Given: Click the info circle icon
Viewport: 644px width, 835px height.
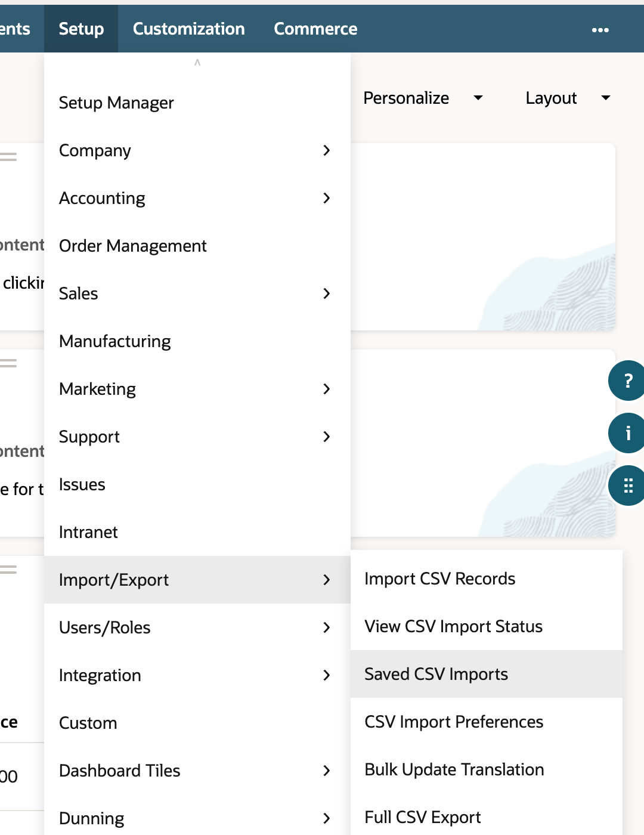Looking at the screenshot, I should click(x=627, y=433).
